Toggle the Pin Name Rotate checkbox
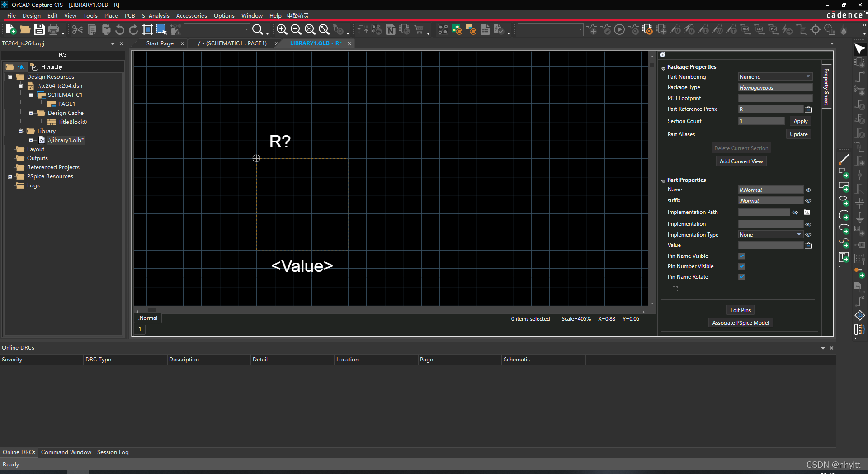868x474 pixels. (741, 277)
